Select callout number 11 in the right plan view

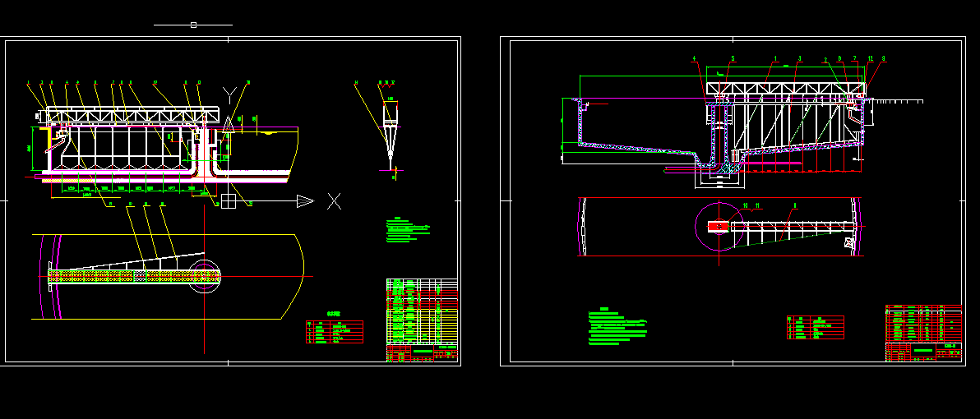(x=757, y=205)
